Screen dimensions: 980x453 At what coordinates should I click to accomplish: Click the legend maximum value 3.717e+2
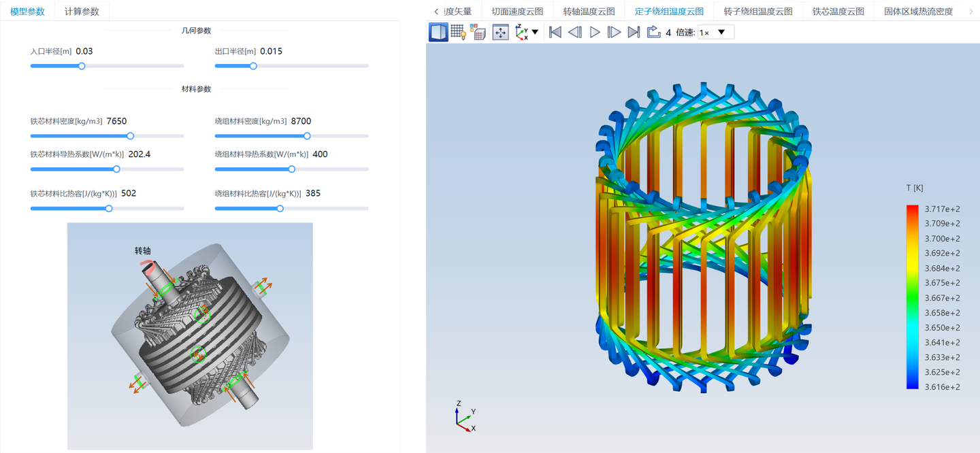point(943,209)
